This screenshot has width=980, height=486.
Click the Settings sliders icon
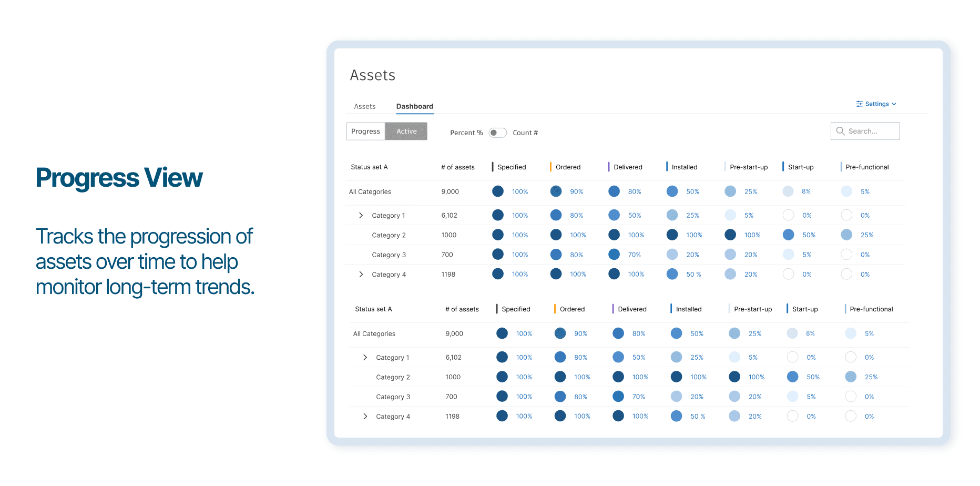tap(859, 104)
